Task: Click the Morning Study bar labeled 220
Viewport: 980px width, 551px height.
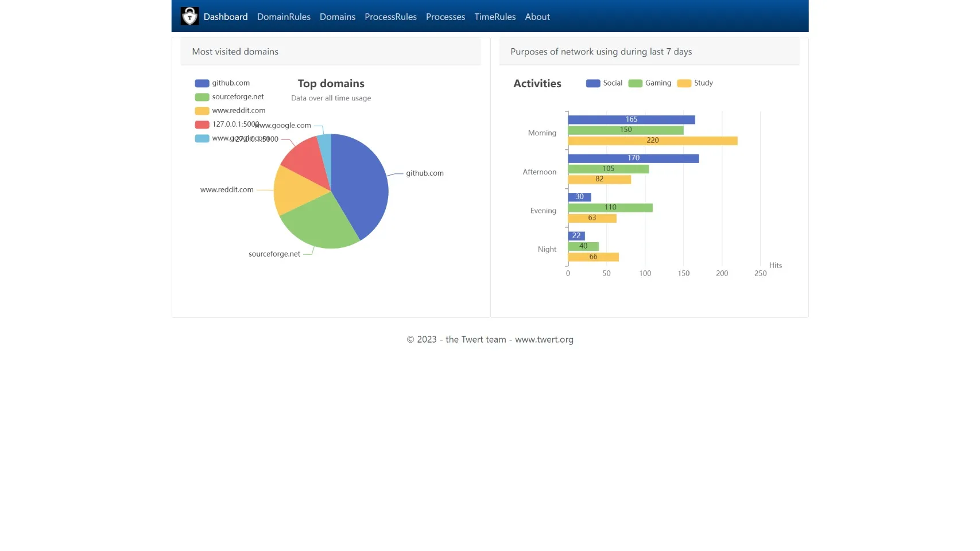Action: pyautogui.click(x=652, y=141)
